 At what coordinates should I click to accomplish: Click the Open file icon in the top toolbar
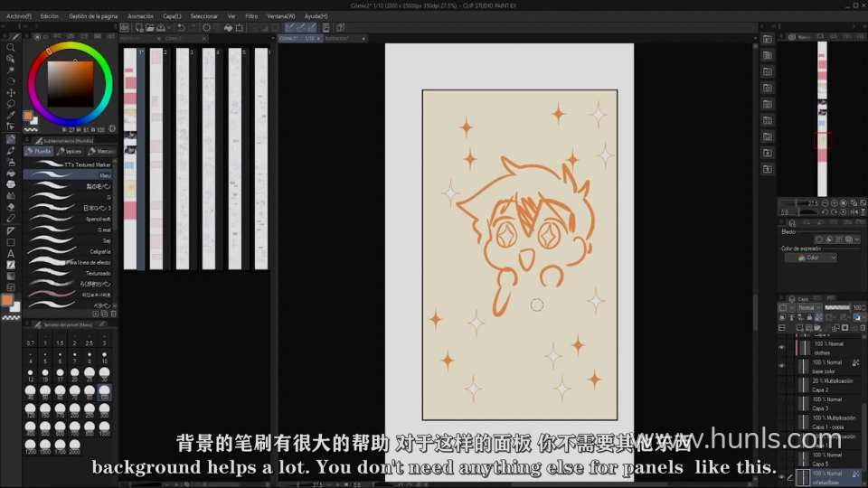(150, 28)
